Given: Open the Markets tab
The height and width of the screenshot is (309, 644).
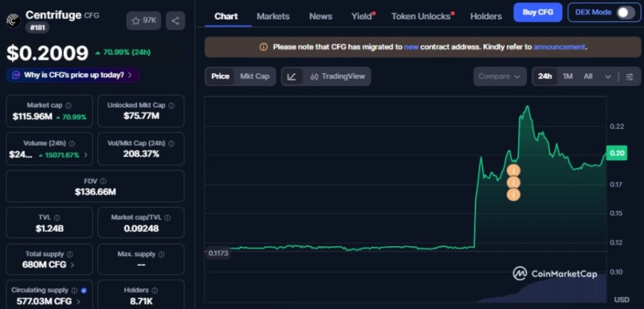Looking at the screenshot, I should pyautogui.click(x=273, y=16).
